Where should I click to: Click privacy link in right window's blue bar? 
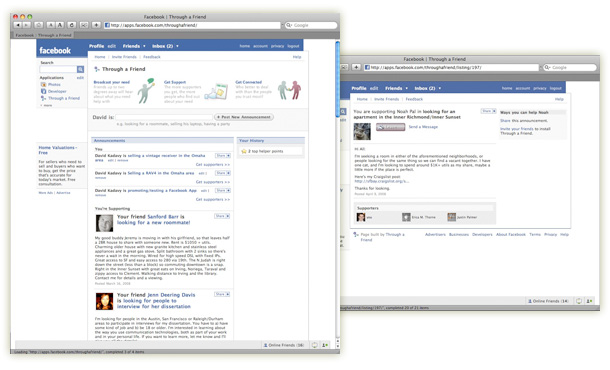tap(540, 88)
